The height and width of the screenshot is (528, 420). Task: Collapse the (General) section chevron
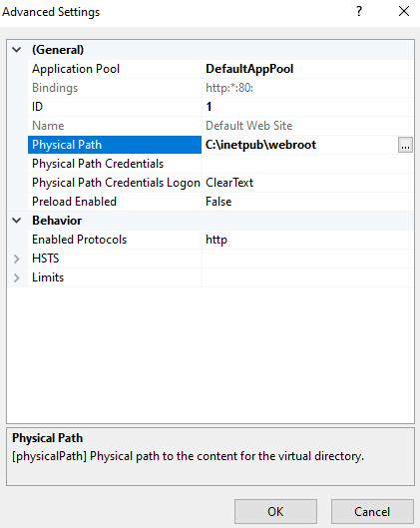point(17,50)
